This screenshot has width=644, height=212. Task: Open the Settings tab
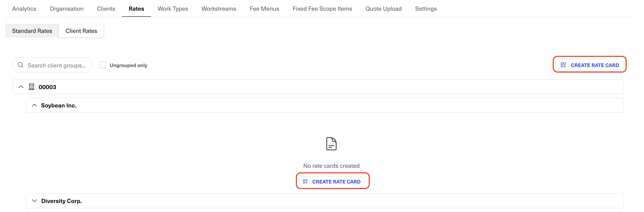(x=426, y=9)
